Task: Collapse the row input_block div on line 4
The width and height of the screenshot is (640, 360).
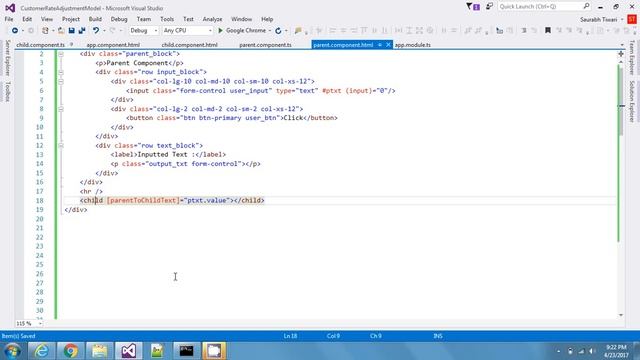Action: [61, 72]
